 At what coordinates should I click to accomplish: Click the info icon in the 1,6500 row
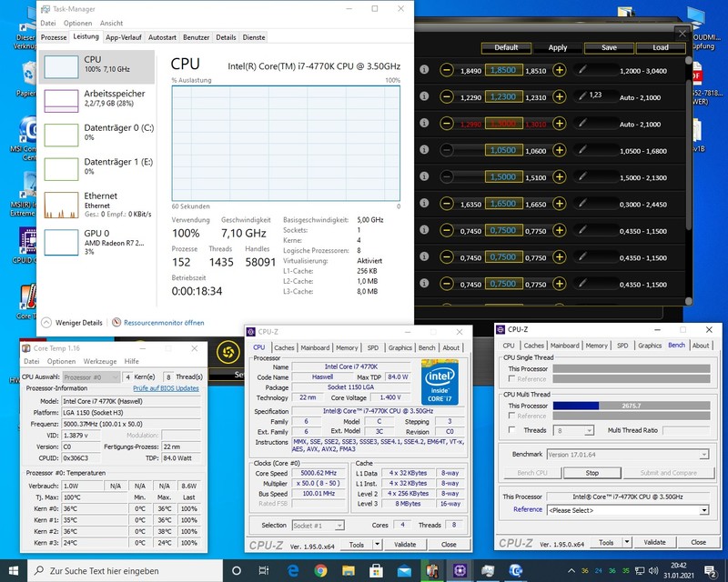point(424,203)
